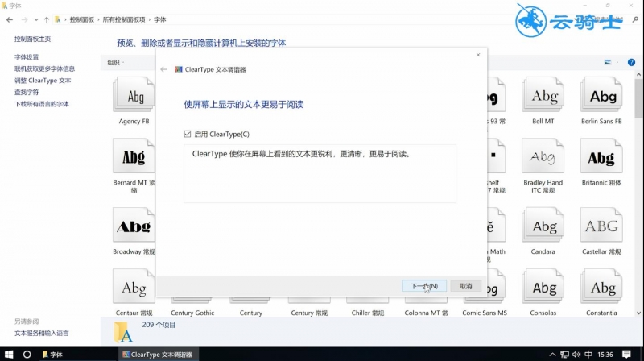644x361 pixels.
Task: Open the Centaur font icon
Action: tap(134, 286)
